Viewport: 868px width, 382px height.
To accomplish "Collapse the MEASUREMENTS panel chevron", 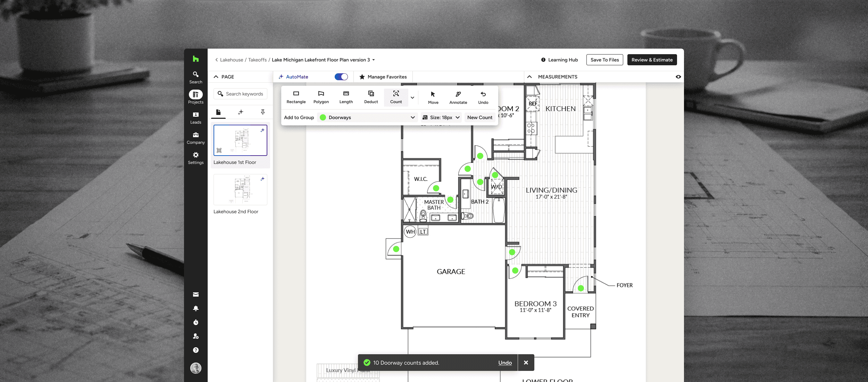I will (x=529, y=77).
